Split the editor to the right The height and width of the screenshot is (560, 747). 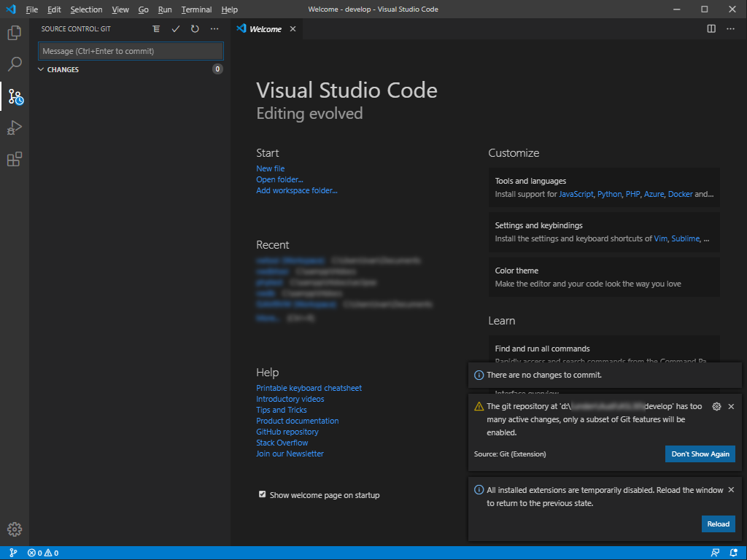(711, 29)
